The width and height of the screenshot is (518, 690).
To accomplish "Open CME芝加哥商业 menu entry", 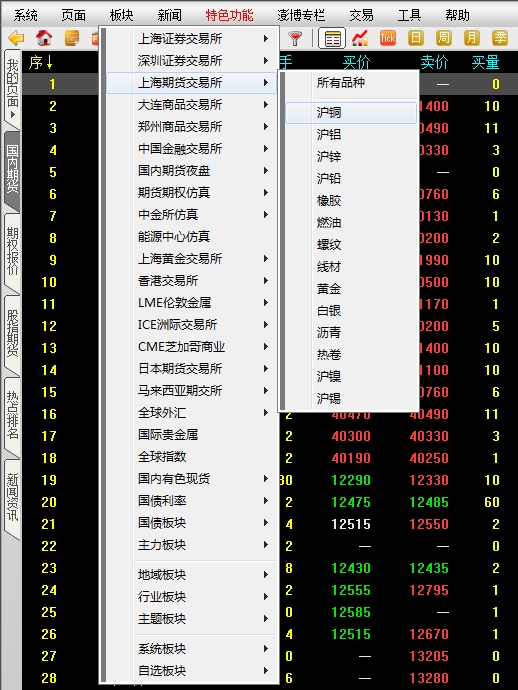I will tap(191, 347).
